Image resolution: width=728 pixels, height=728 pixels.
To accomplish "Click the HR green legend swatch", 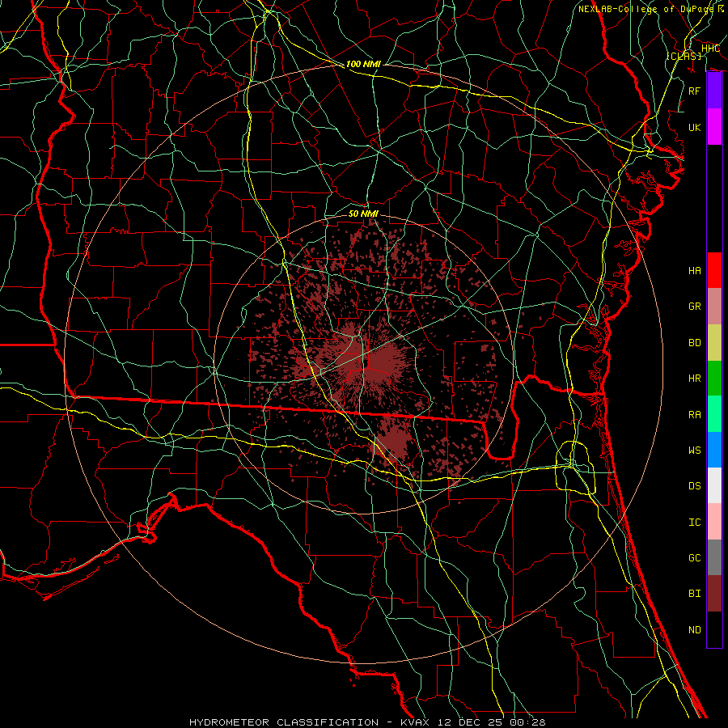I will (714, 378).
